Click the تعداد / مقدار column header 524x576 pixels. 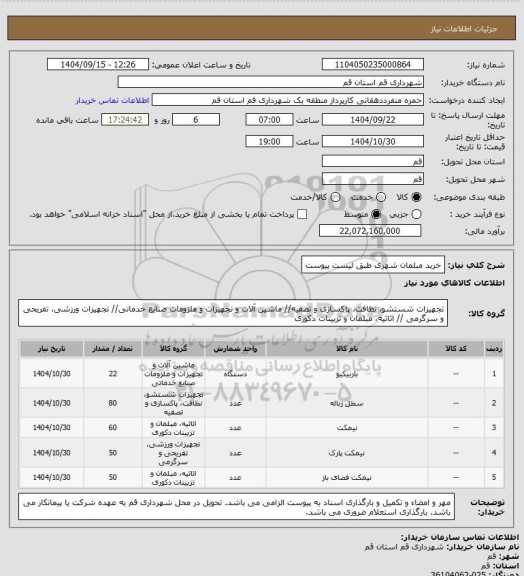tap(112, 349)
